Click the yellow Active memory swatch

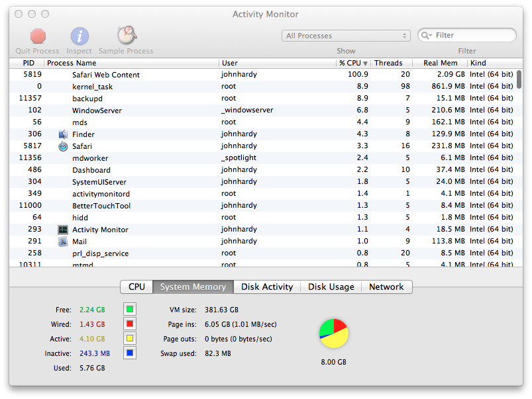click(x=130, y=338)
